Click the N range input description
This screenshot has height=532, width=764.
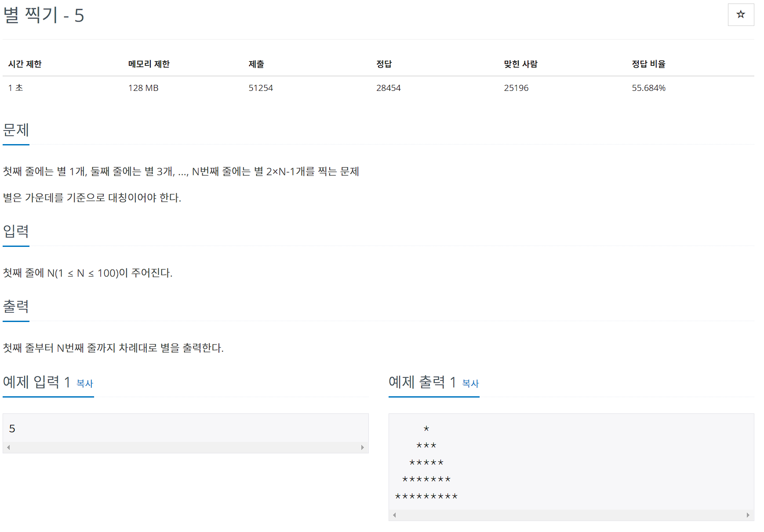[88, 273]
